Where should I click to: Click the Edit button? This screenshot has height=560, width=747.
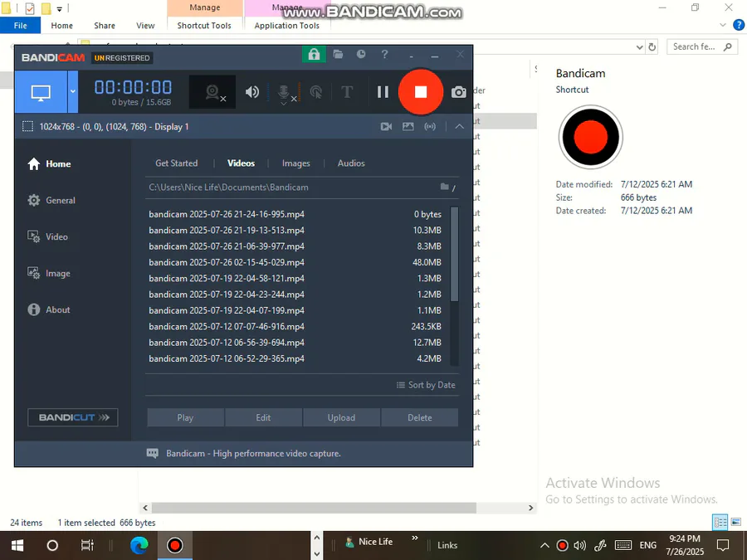click(263, 417)
